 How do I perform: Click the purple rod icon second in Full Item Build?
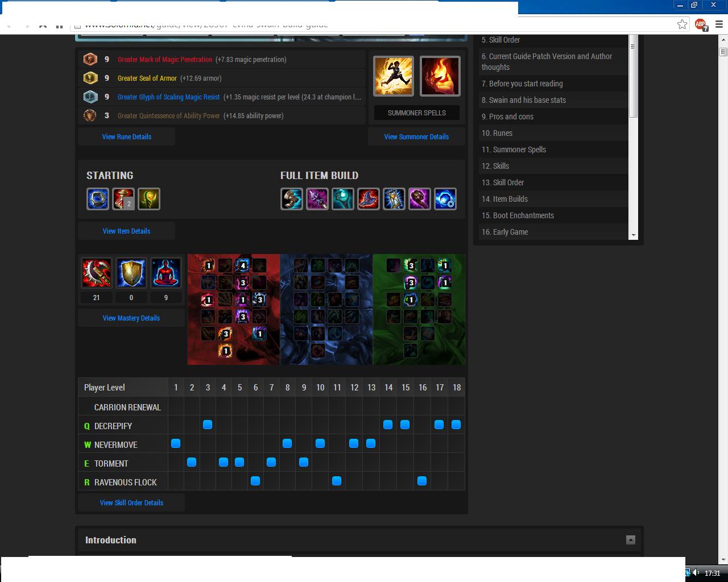point(317,199)
